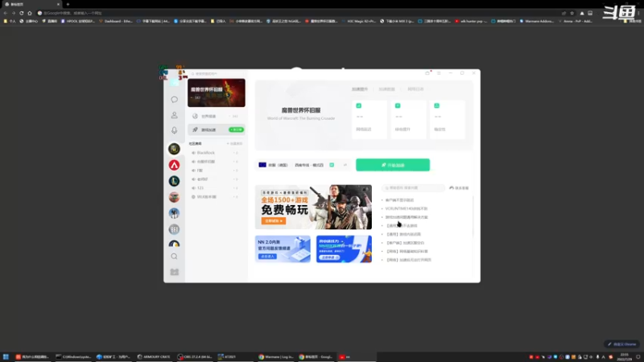
Task: Open the first help article in list
Action: (399, 200)
